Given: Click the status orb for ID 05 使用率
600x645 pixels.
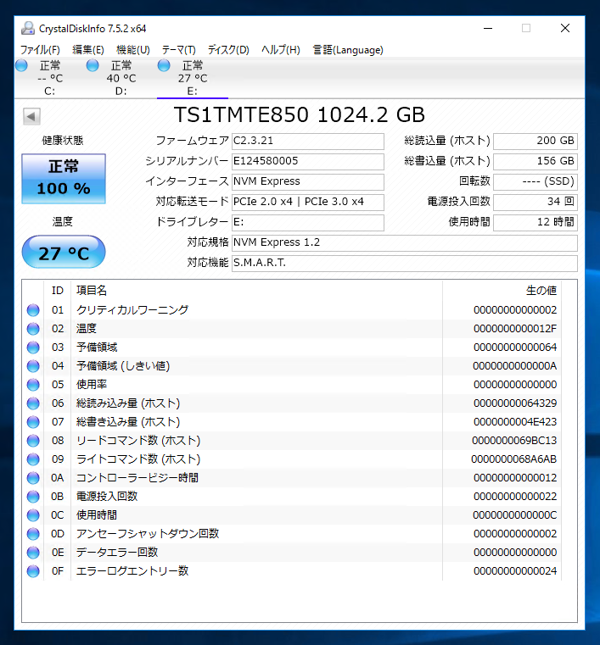Looking at the screenshot, I should (x=33, y=385).
